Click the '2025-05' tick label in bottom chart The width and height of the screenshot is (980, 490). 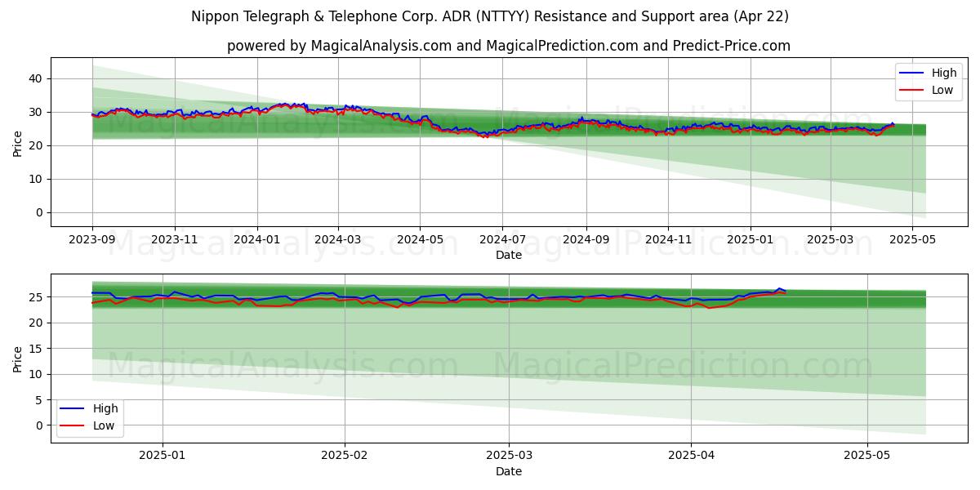coord(866,456)
